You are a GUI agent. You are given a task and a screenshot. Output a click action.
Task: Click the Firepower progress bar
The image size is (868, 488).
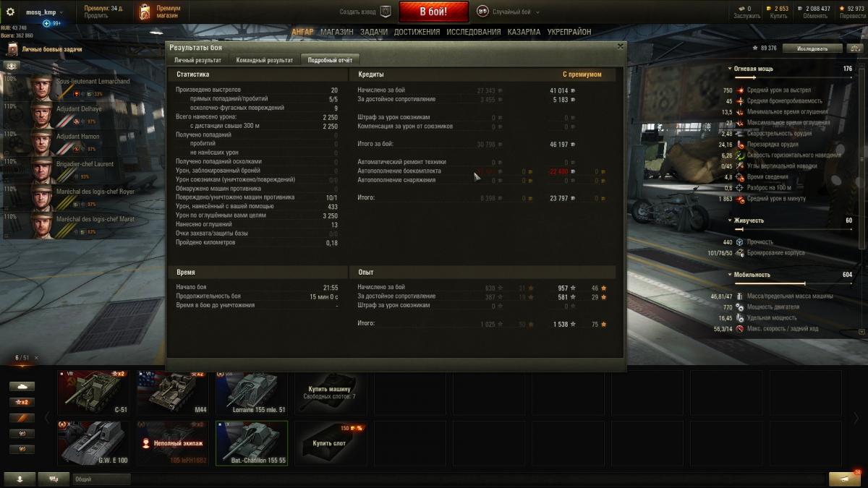click(x=793, y=77)
